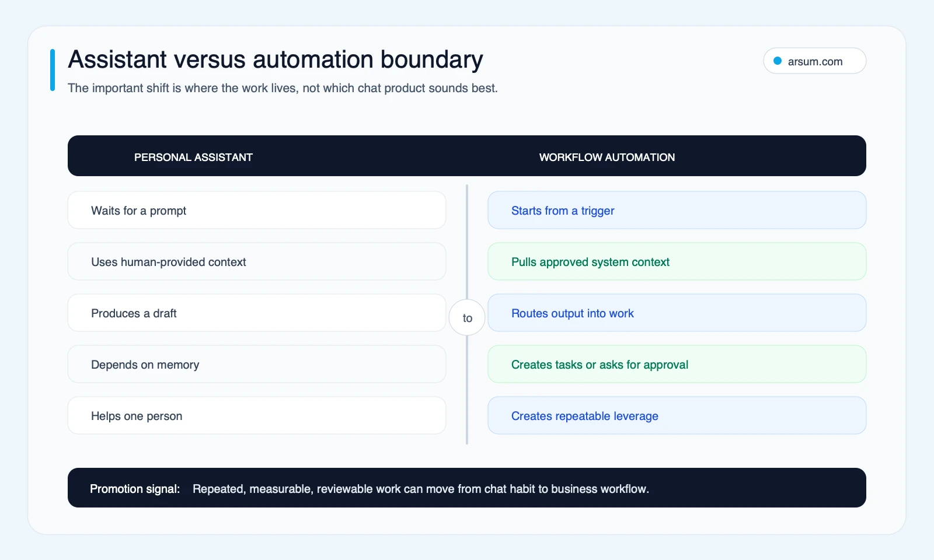Select the 'Repeated, measurable, reviewable work' sentence
The width and height of the screenshot is (934, 560).
click(421, 489)
